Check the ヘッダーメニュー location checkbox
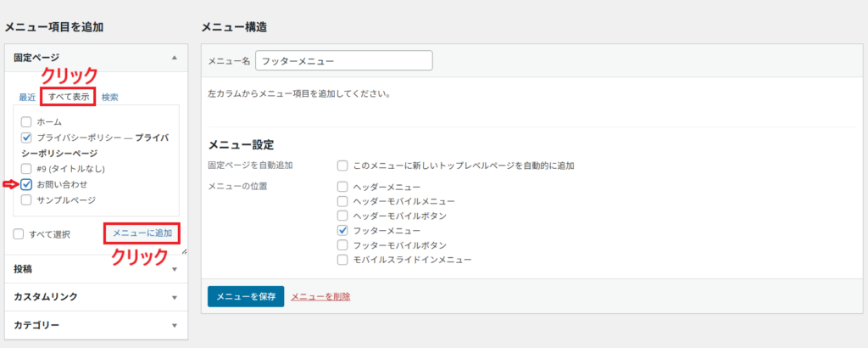868x348 pixels. coord(342,187)
